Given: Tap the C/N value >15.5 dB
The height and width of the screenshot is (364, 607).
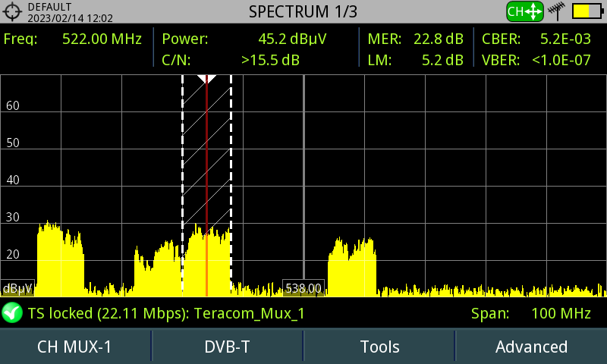Looking at the screenshot, I should [270, 60].
